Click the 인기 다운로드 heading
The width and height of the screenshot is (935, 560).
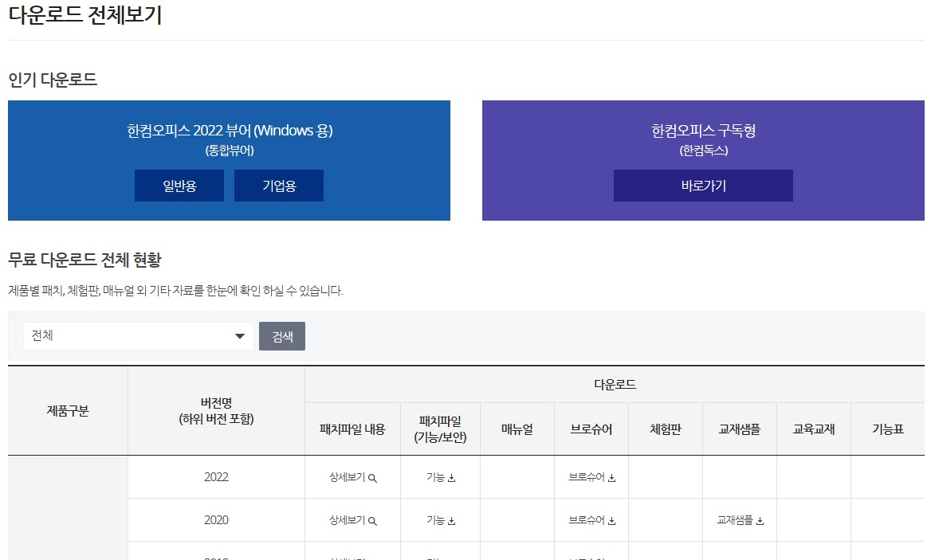point(53,79)
